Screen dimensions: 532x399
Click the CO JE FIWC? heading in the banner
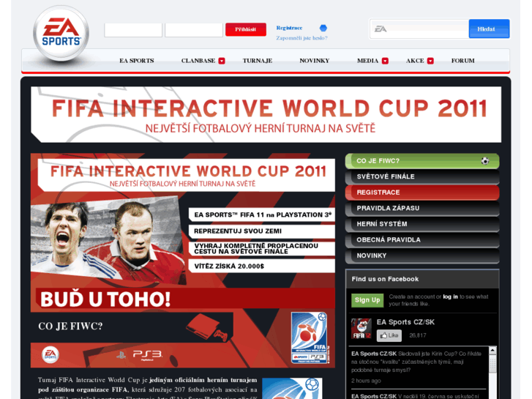coord(70,327)
